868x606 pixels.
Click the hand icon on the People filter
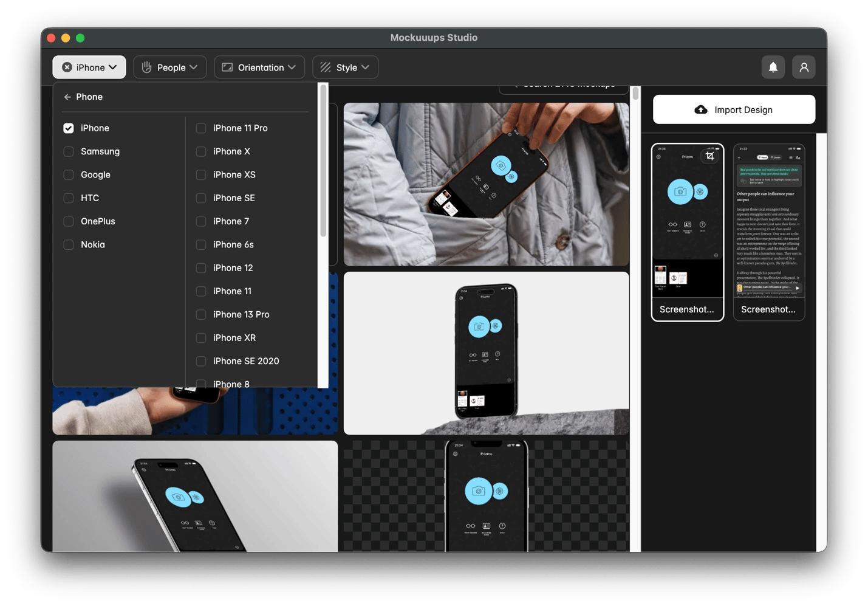[x=146, y=67]
